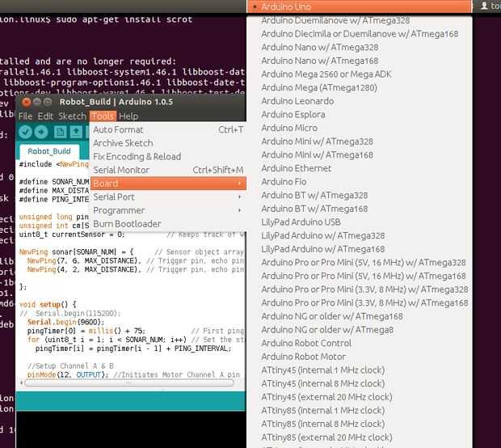Expand the Board submenu arrow

pos(239,184)
